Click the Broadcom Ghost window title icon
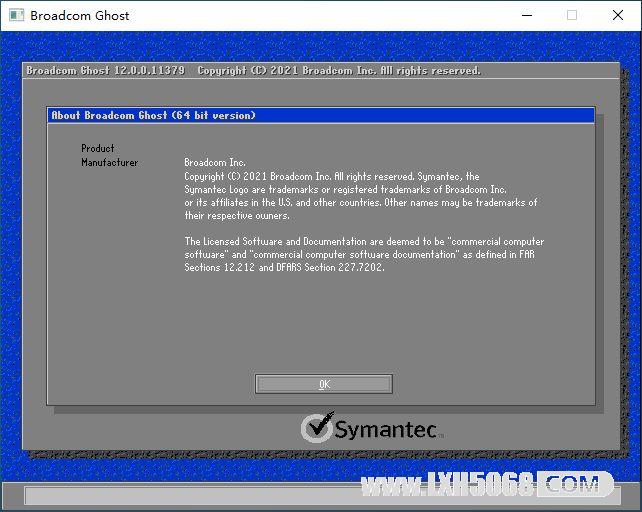This screenshot has width=642, height=512. (16, 16)
